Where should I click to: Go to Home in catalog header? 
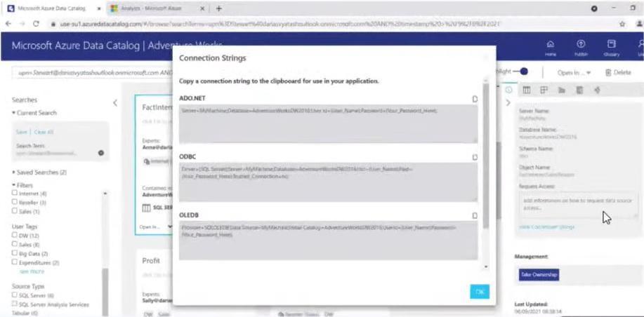click(551, 47)
